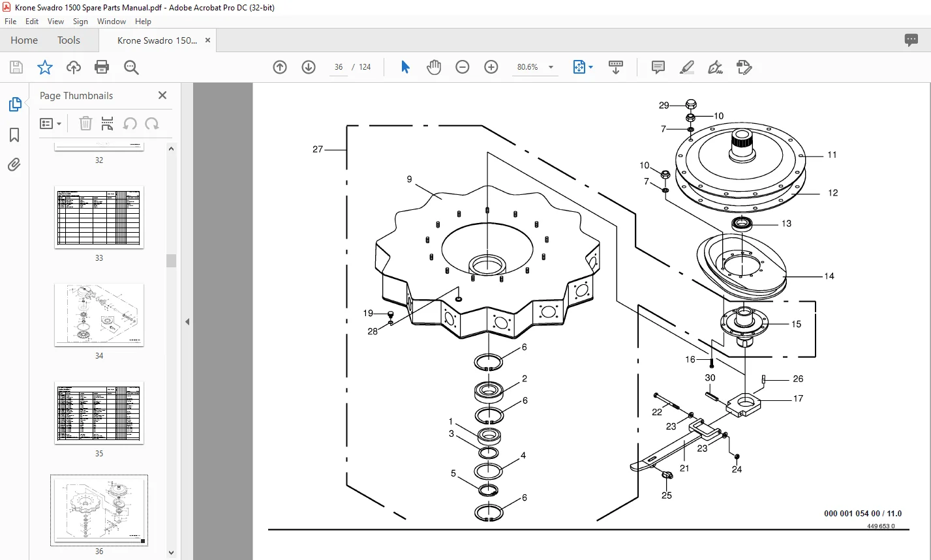This screenshot has height=560, width=931.
Task: Click the Save file icon
Action: click(x=16, y=67)
